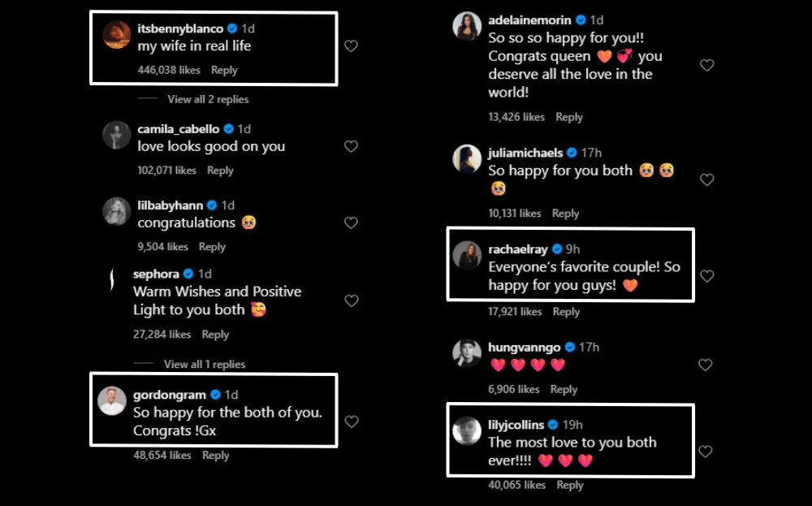Reply to camila_cabello's comment

220,171
